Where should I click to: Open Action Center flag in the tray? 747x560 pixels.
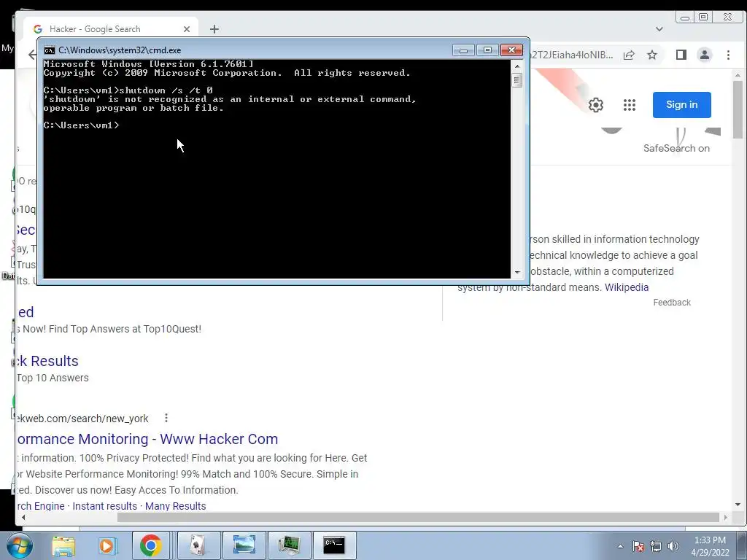[638, 546]
